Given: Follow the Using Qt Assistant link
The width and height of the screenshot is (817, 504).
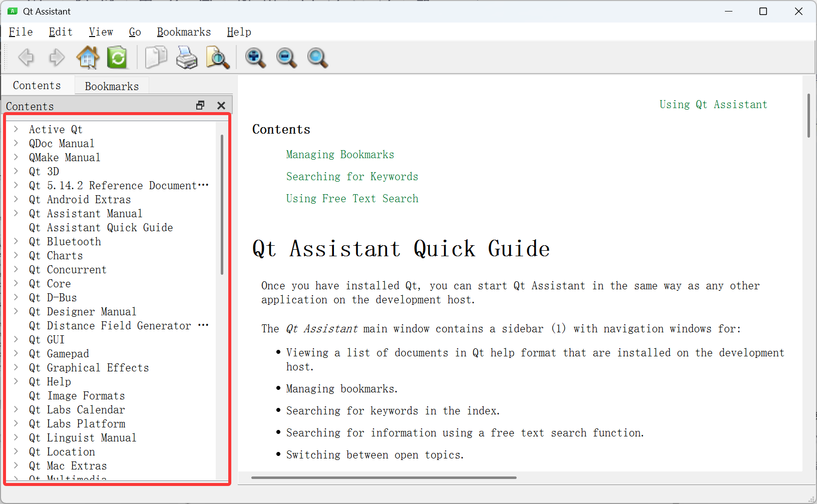Looking at the screenshot, I should pyautogui.click(x=713, y=105).
